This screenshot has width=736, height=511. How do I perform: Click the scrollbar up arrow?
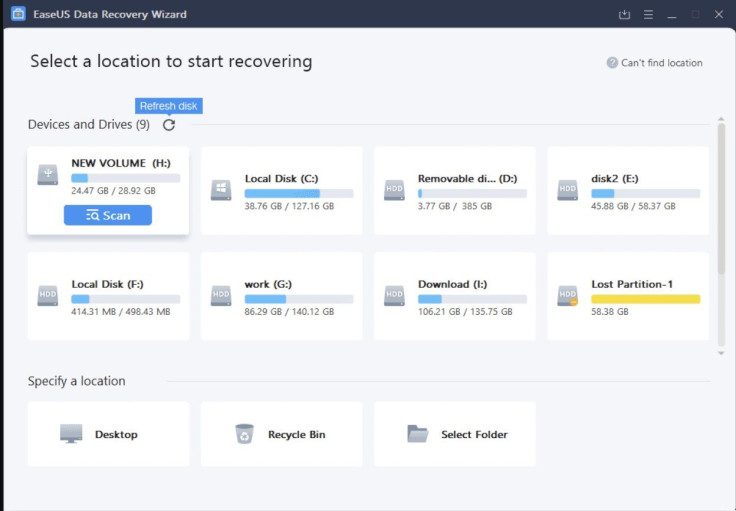[721, 119]
